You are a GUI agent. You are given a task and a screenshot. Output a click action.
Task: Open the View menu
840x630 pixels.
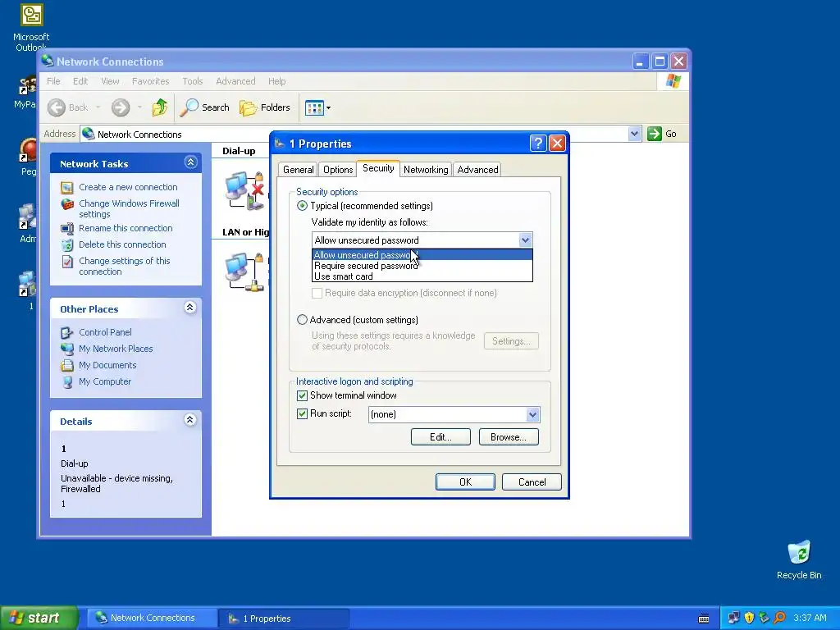click(110, 81)
